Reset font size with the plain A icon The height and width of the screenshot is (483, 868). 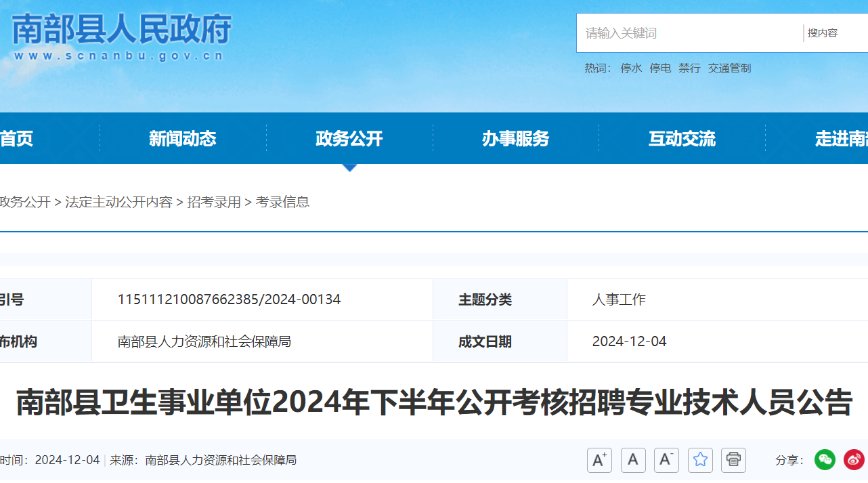point(633,461)
